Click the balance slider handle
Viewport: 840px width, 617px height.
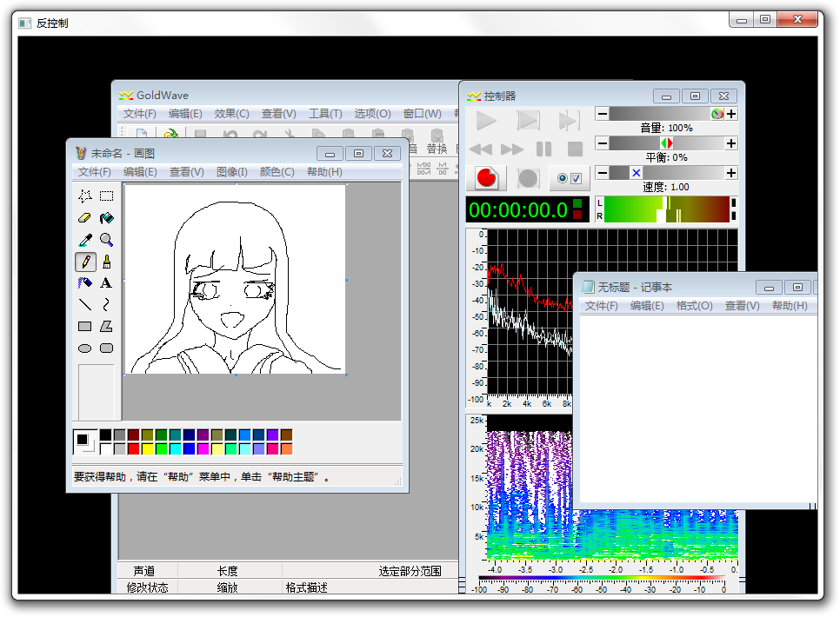pos(666,143)
